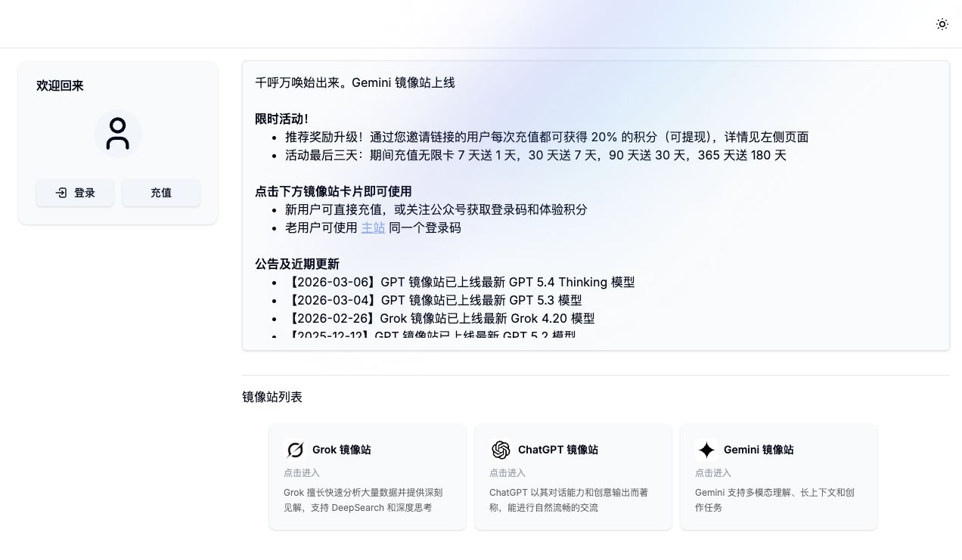Click the 2026-02-26 Grok 4.20 announcement

(440, 318)
